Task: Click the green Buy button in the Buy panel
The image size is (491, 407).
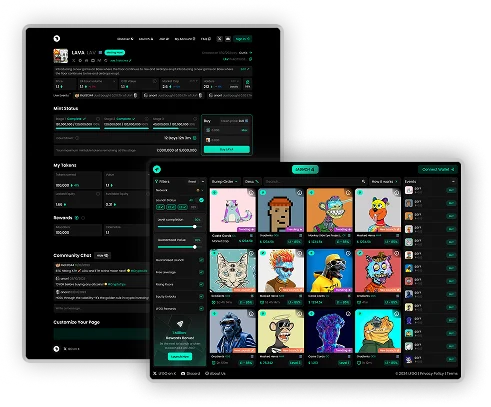Action: 227,150
